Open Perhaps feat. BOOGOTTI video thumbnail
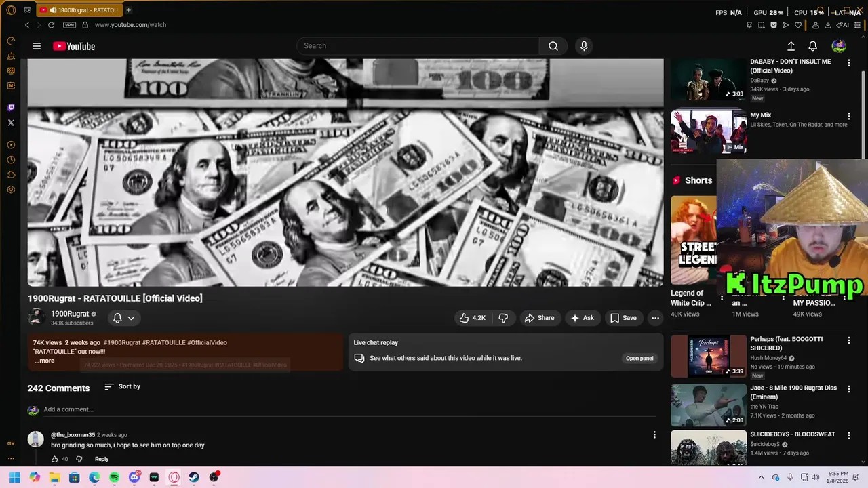 tap(708, 357)
